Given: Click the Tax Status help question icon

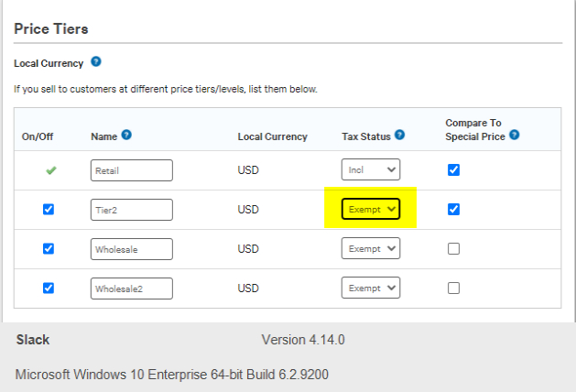Looking at the screenshot, I should point(399,135).
